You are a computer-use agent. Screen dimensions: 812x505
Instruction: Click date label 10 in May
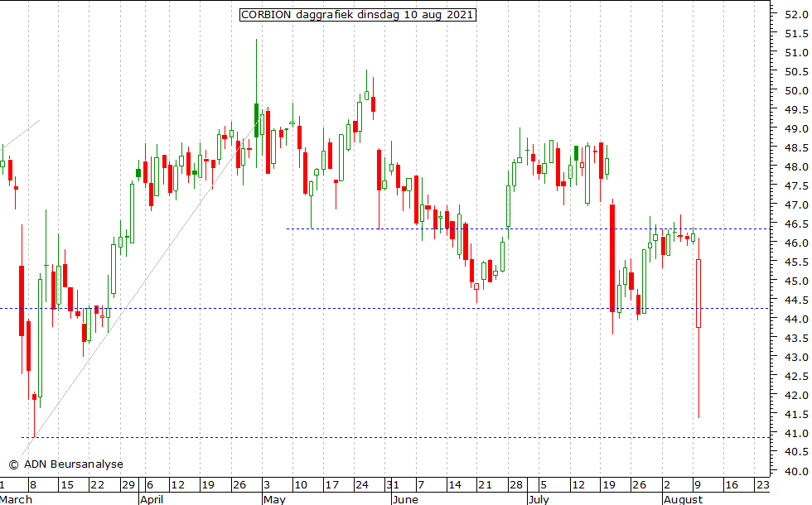click(x=300, y=485)
